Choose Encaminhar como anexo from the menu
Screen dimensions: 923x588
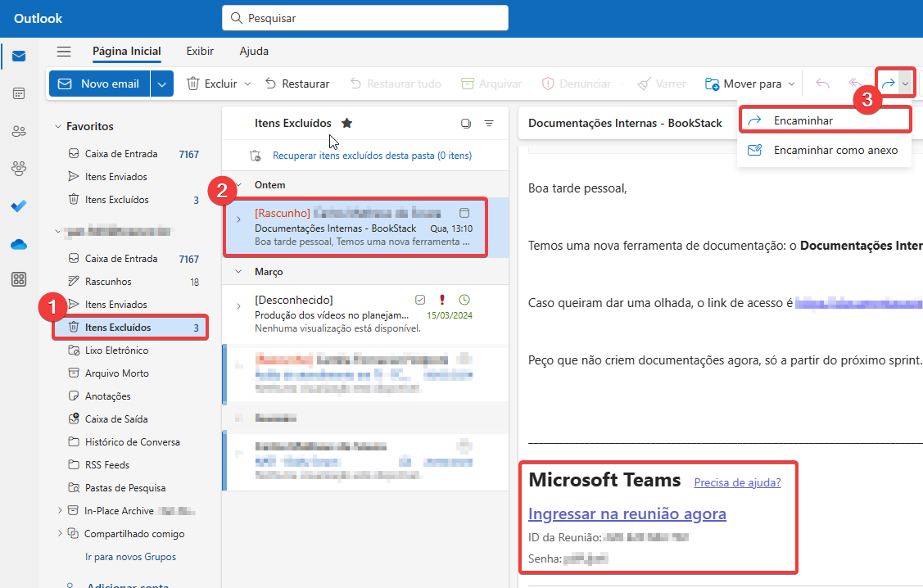coord(825,150)
